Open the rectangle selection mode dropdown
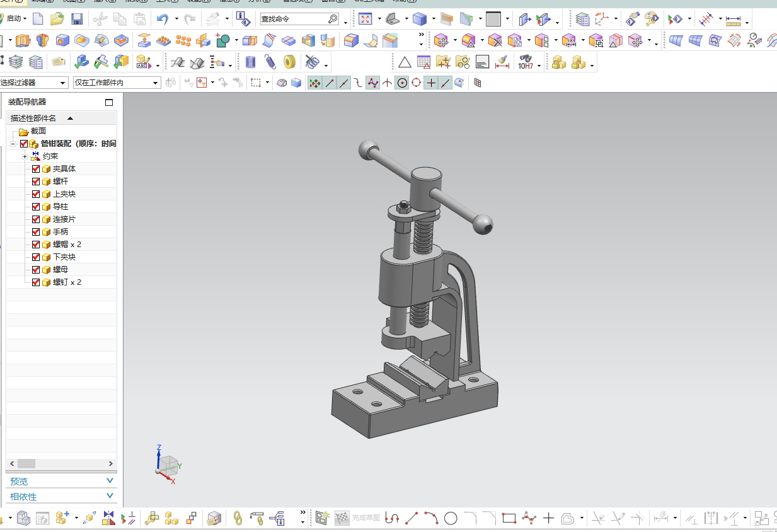Screen dimensions: 777x532 [268, 83]
